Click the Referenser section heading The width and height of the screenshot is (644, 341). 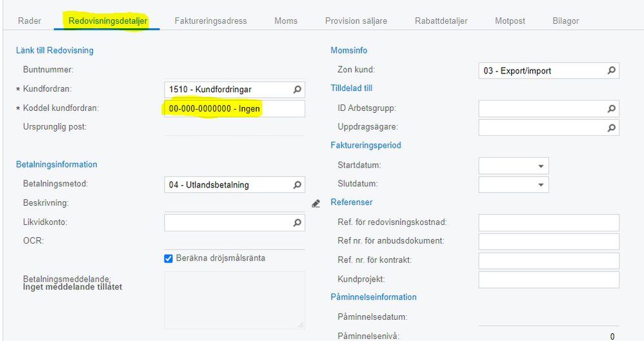(352, 202)
